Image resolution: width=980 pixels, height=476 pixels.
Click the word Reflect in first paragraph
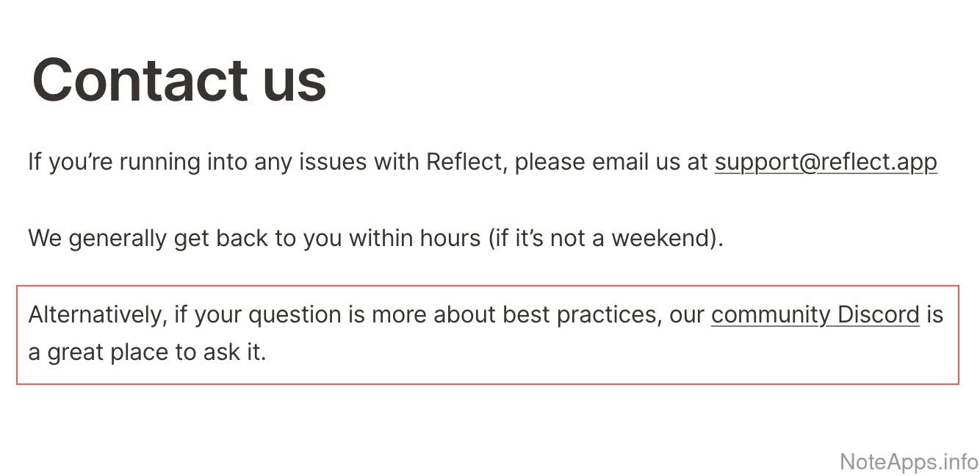[x=466, y=162]
